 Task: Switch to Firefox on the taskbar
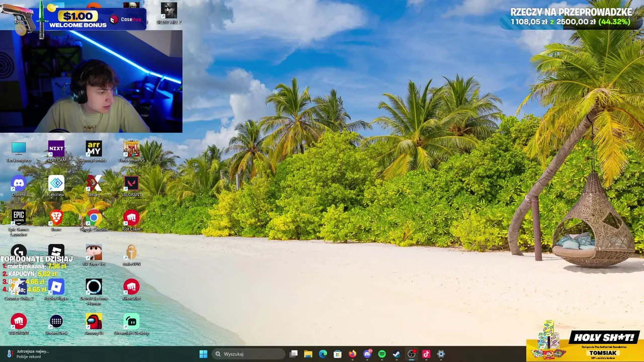353,354
